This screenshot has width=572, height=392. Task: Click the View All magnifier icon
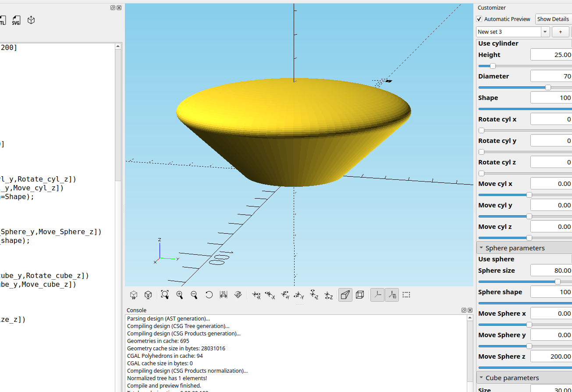pos(165,295)
